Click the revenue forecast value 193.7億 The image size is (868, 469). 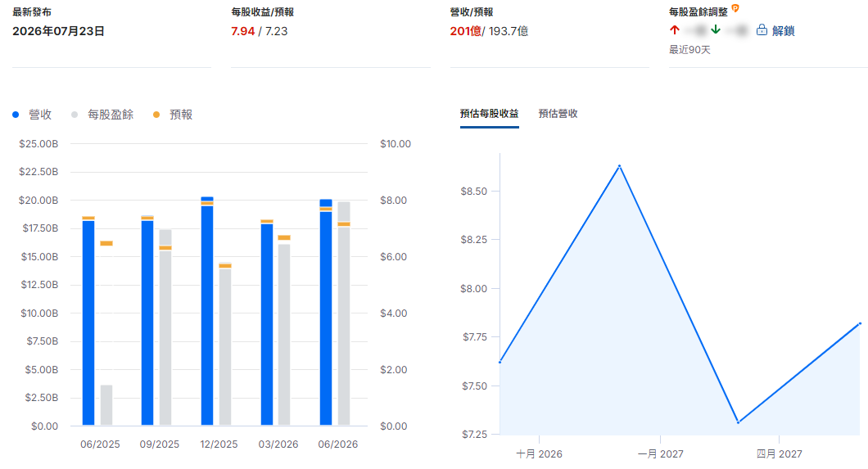point(509,31)
